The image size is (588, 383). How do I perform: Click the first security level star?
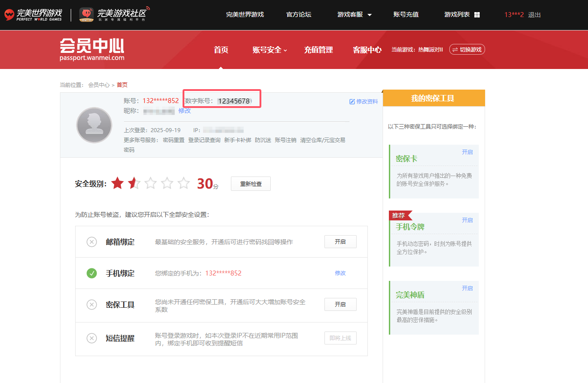coord(118,183)
